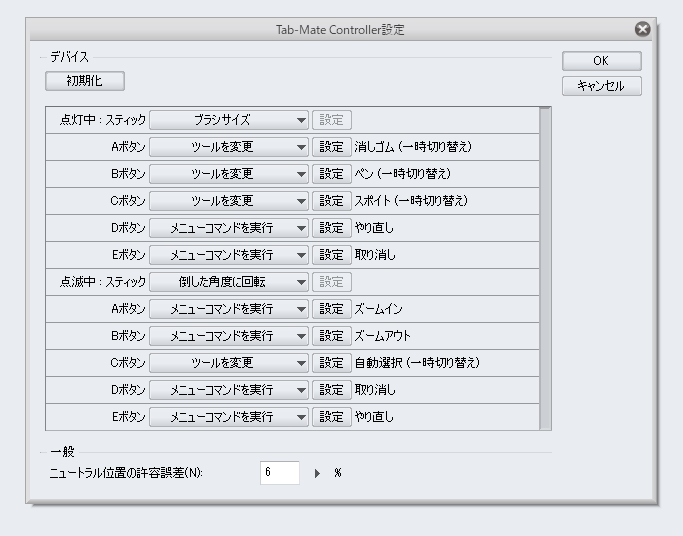Click the button list vertical scrollbar
683x536 pixels.
545,268
